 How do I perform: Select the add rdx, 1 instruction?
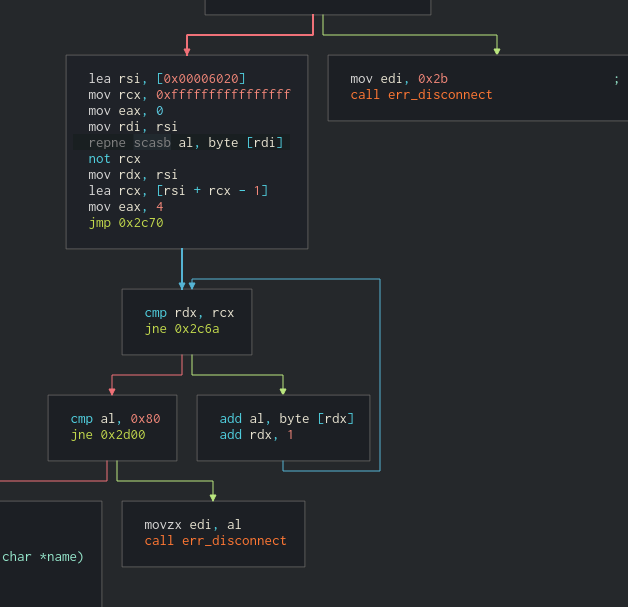click(257, 435)
